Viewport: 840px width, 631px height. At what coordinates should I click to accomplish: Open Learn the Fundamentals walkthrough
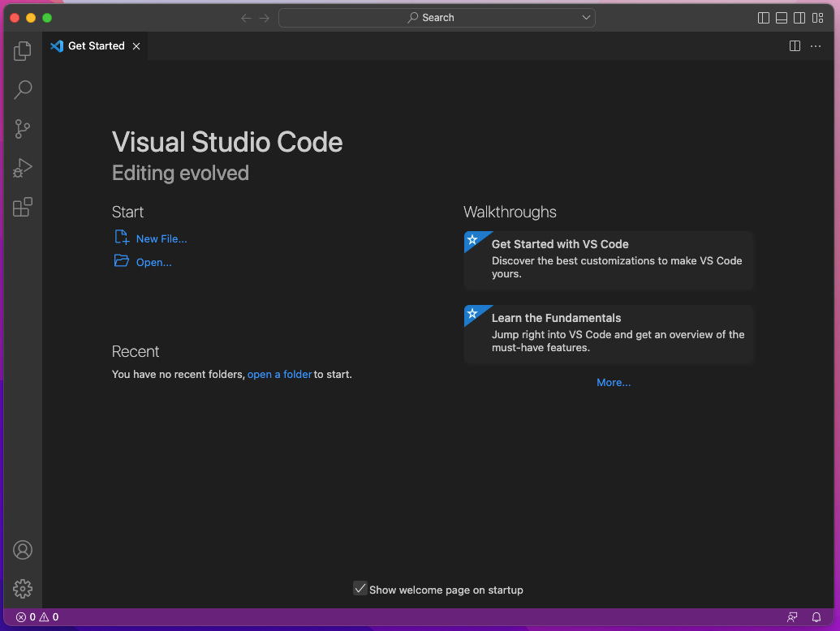click(609, 334)
